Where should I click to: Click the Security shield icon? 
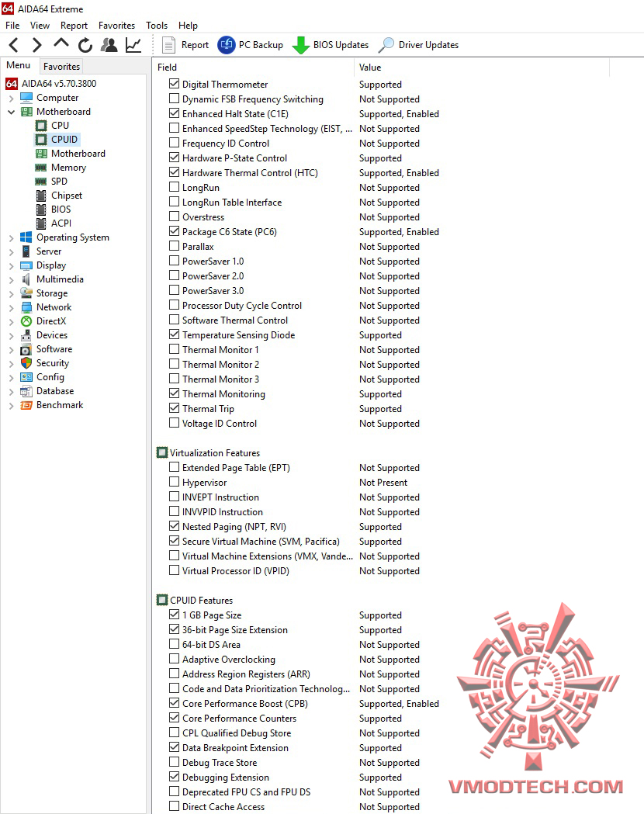tap(26, 363)
